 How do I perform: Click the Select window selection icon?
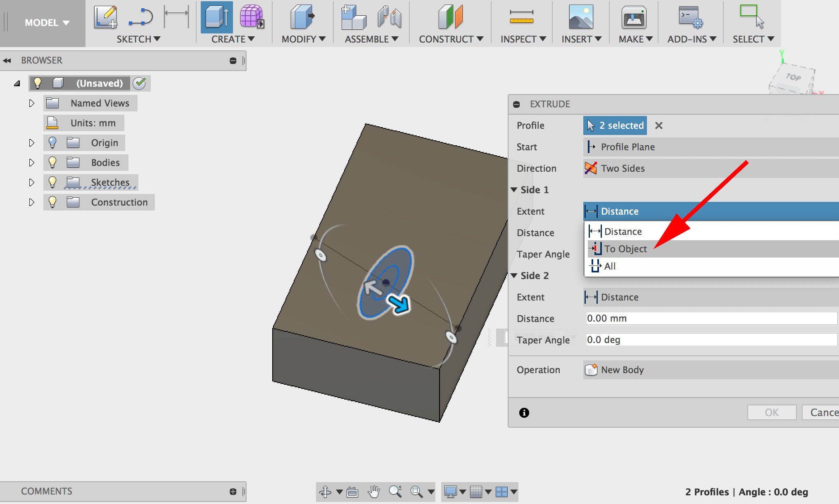coord(752,17)
